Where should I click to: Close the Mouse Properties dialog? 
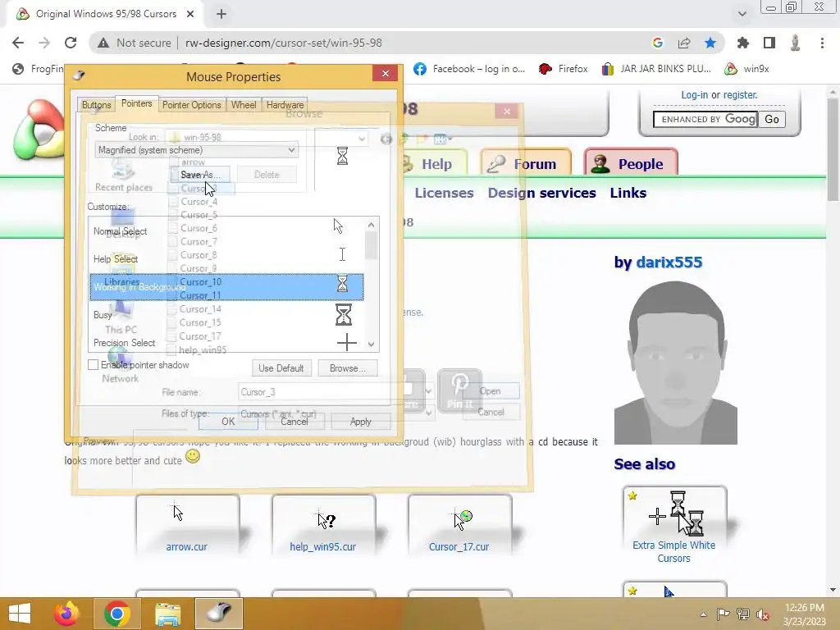[x=386, y=73]
